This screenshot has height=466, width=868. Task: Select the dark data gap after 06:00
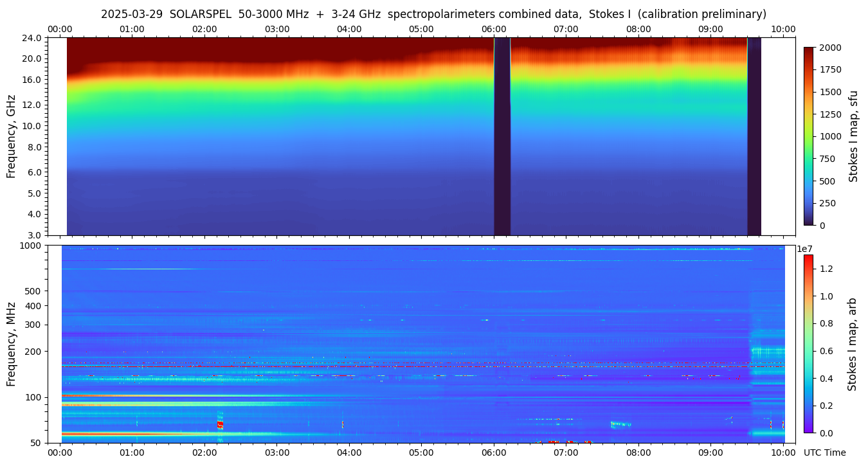(x=502, y=136)
